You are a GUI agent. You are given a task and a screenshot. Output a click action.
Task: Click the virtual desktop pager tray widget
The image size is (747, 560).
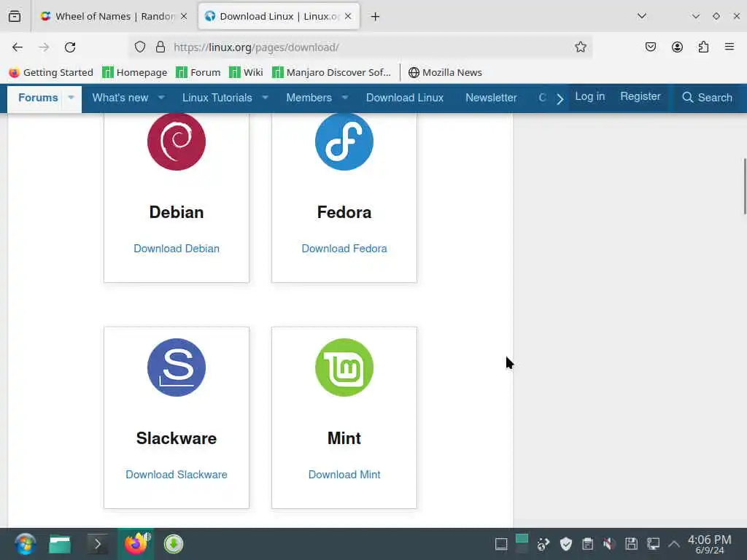[x=522, y=544]
